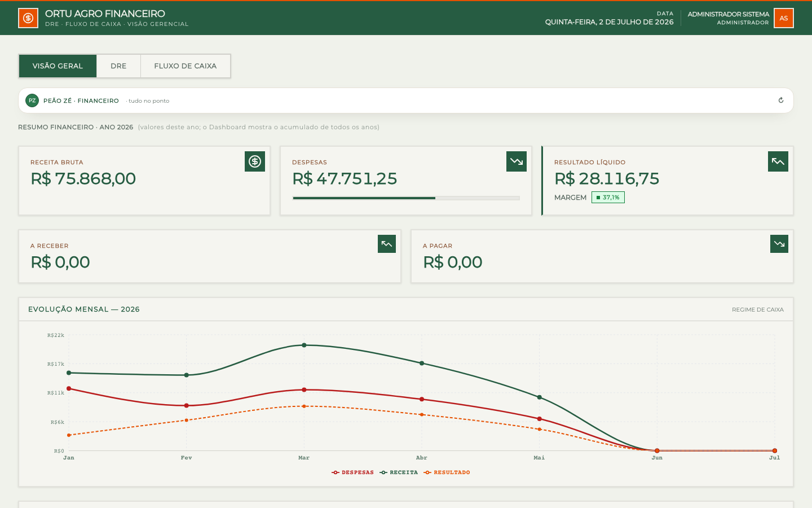Click the trend icon on A Receber card
This screenshot has width=812, height=508.
pos(387,244)
